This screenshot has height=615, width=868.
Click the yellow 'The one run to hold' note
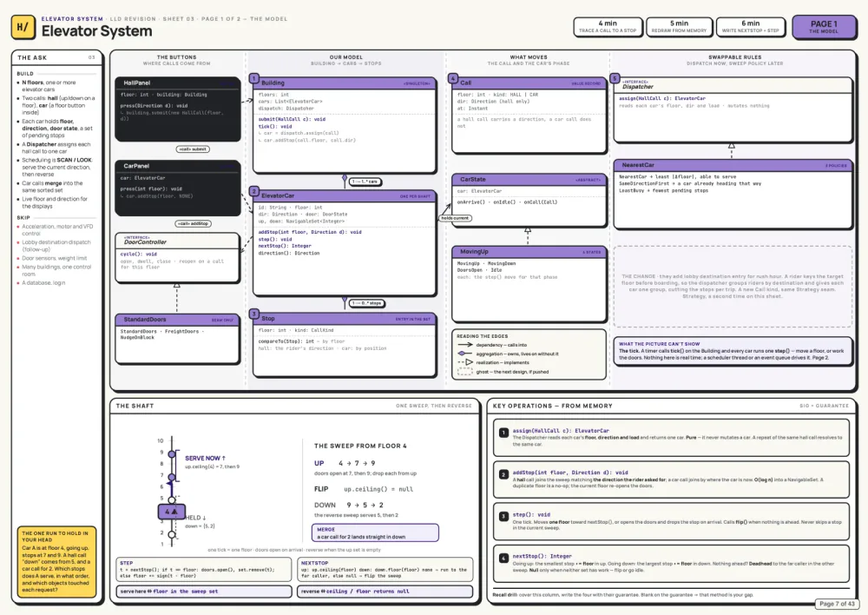click(56, 561)
